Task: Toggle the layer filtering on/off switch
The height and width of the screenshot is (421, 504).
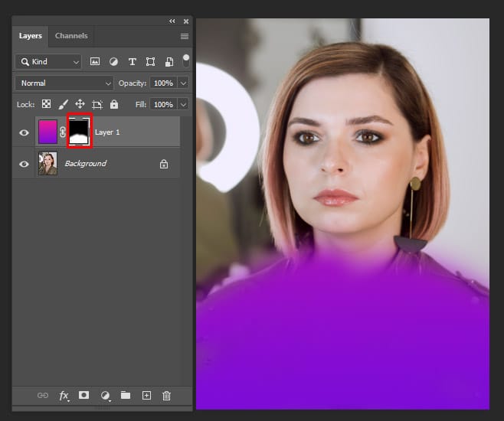Action: point(186,61)
